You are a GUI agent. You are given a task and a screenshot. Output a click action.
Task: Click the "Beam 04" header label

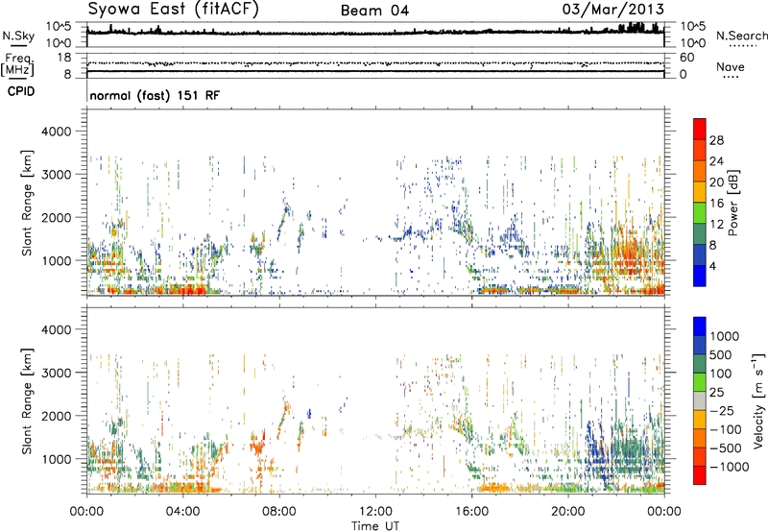click(374, 11)
